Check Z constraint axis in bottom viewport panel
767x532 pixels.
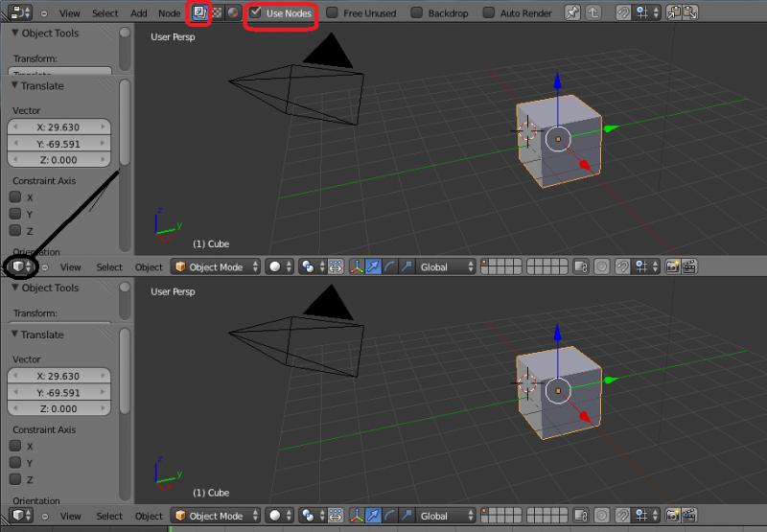[15, 479]
